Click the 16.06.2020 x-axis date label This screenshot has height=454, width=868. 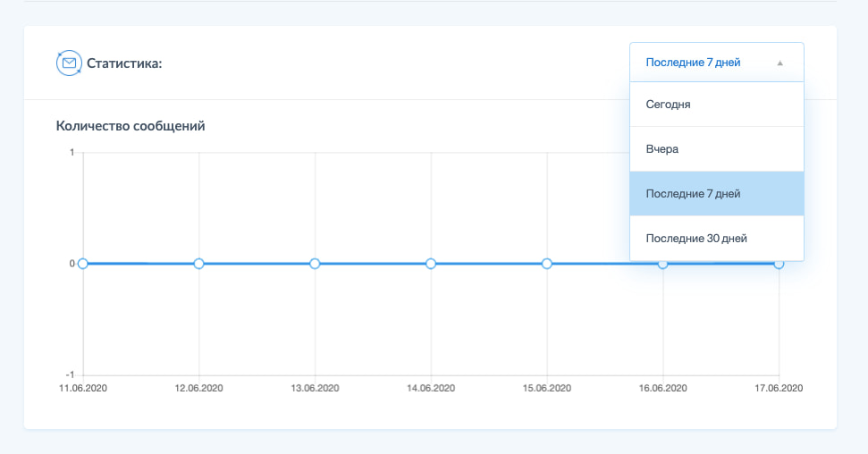point(662,388)
